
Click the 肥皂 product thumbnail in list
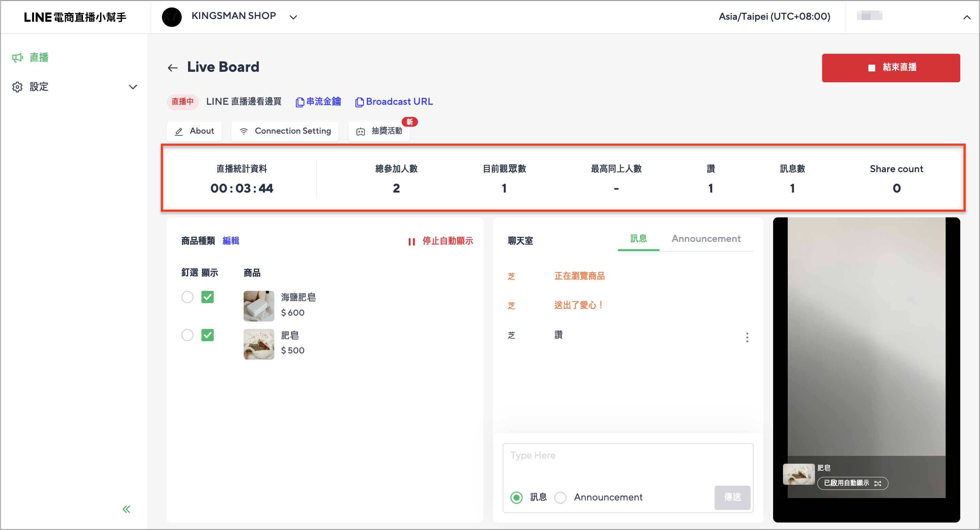point(259,344)
